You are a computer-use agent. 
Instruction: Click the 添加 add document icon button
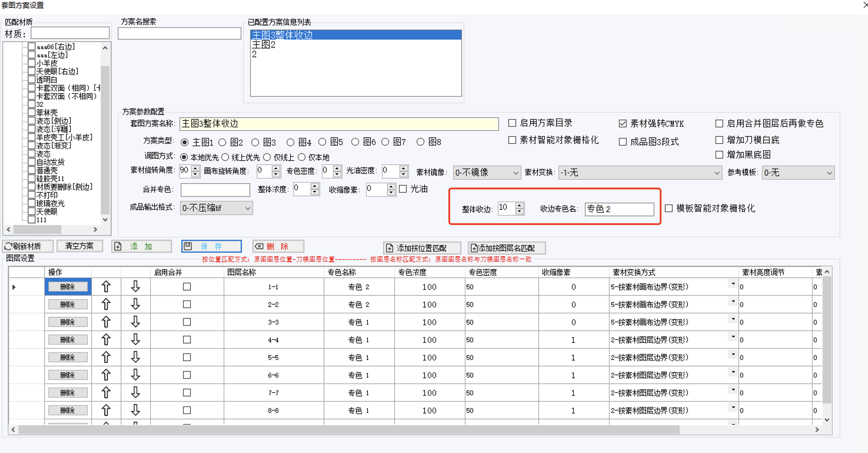coord(142,246)
